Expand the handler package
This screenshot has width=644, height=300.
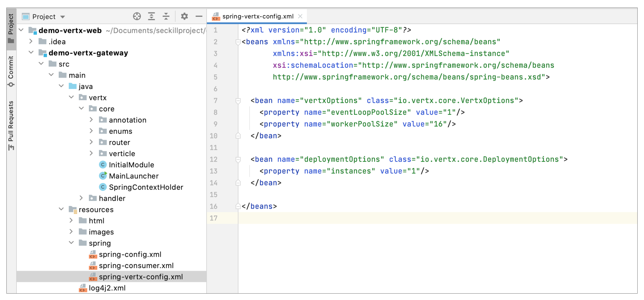(x=81, y=198)
